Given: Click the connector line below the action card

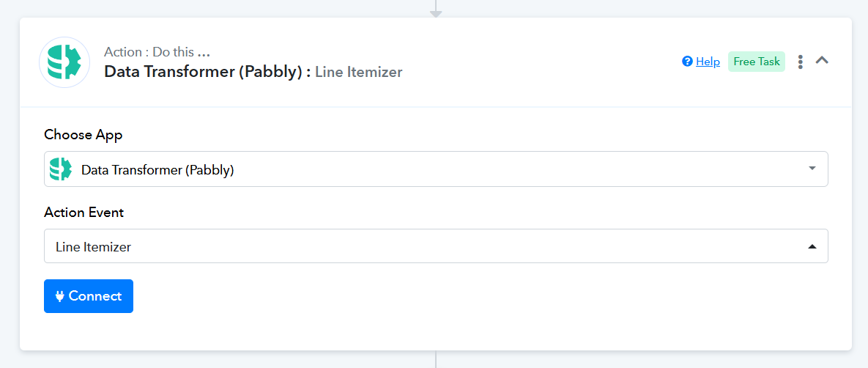Looking at the screenshot, I should pyautogui.click(x=437, y=359).
